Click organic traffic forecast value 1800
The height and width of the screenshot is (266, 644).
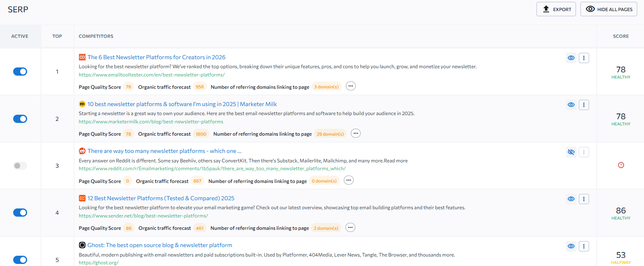(x=201, y=134)
